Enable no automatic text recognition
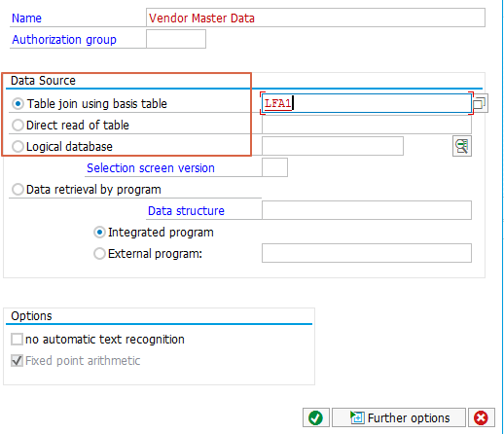The image size is (504, 434). [x=17, y=340]
